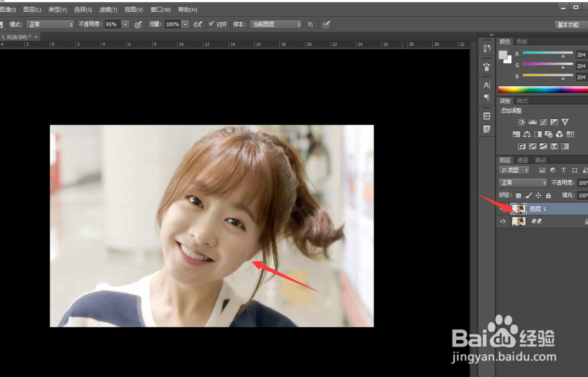Open the 滤镜(T) menu

click(108, 10)
